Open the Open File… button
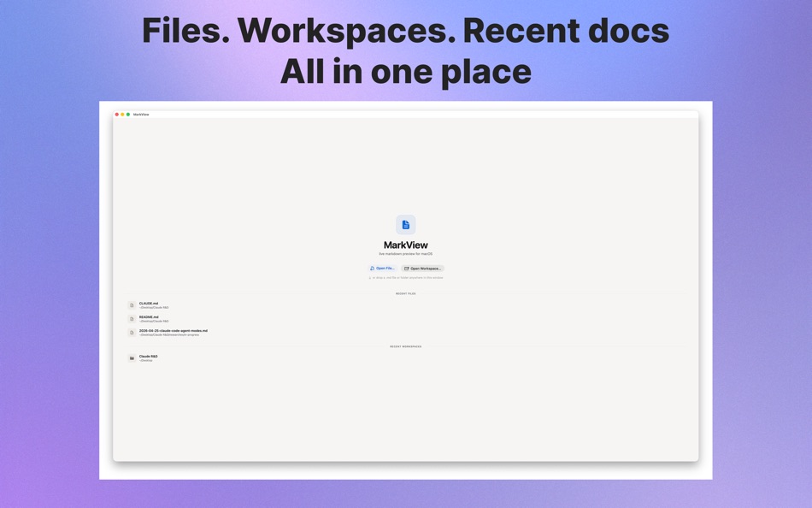Screen dimensions: 812x508 pos(383,269)
